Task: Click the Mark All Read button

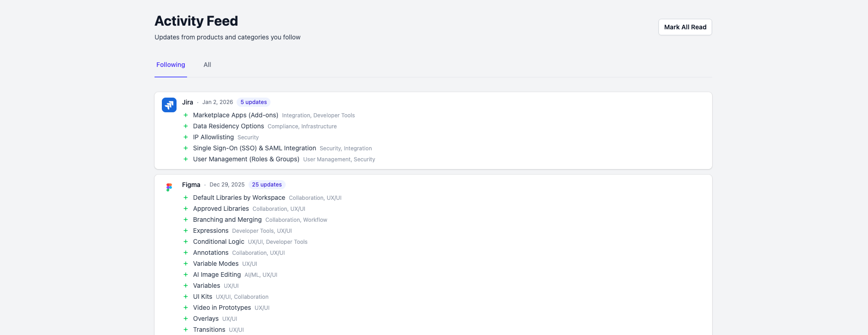Action: click(685, 27)
